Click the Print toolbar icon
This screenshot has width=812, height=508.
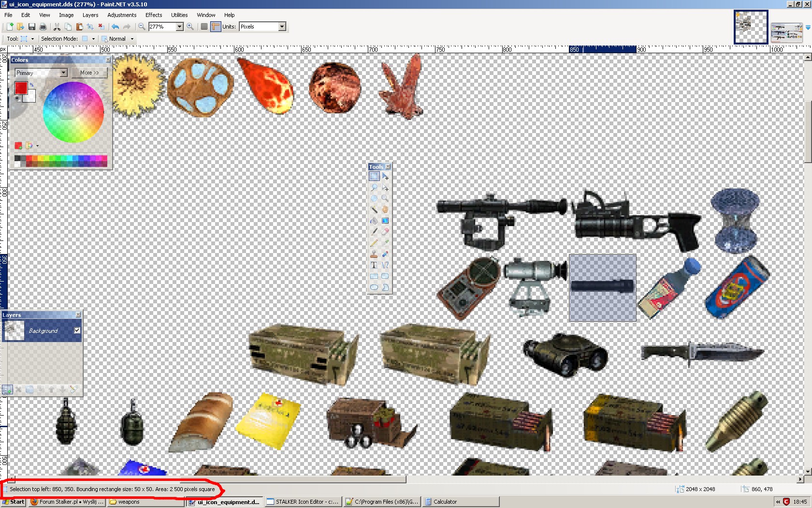[x=43, y=27]
